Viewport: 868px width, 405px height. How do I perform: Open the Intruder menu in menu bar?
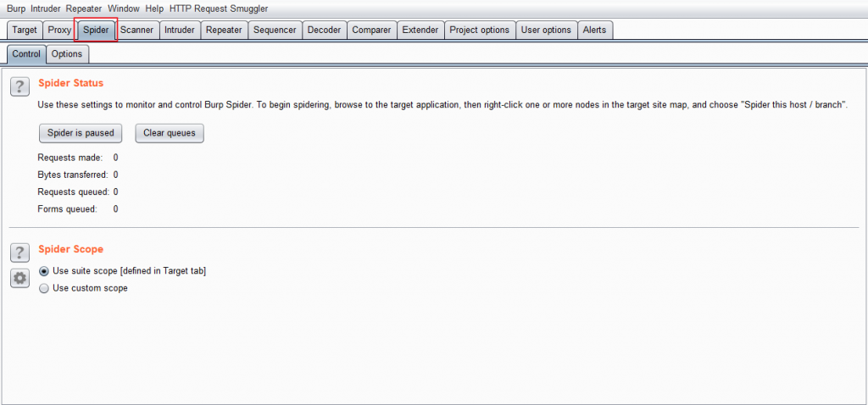(x=46, y=8)
